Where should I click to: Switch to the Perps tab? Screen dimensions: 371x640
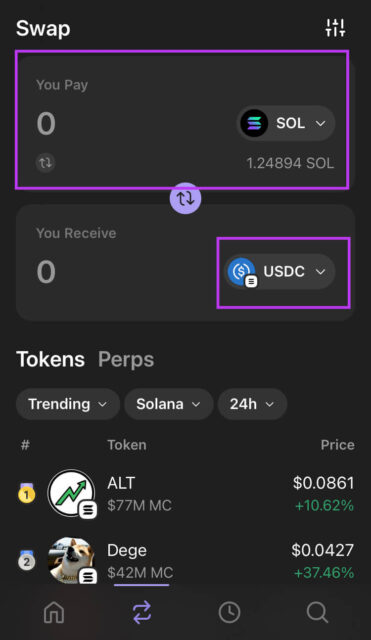pyautogui.click(x=126, y=360)
